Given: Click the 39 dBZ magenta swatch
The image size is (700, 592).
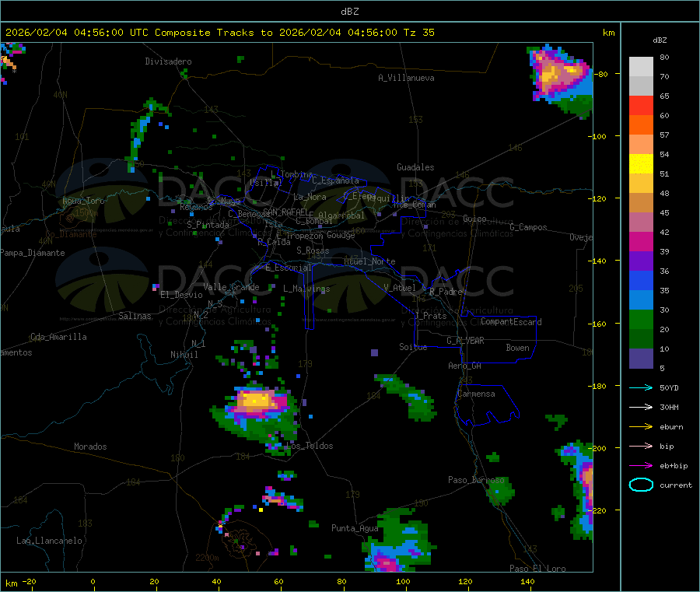Looking at the screenshot, I should [x=641, y=241].
